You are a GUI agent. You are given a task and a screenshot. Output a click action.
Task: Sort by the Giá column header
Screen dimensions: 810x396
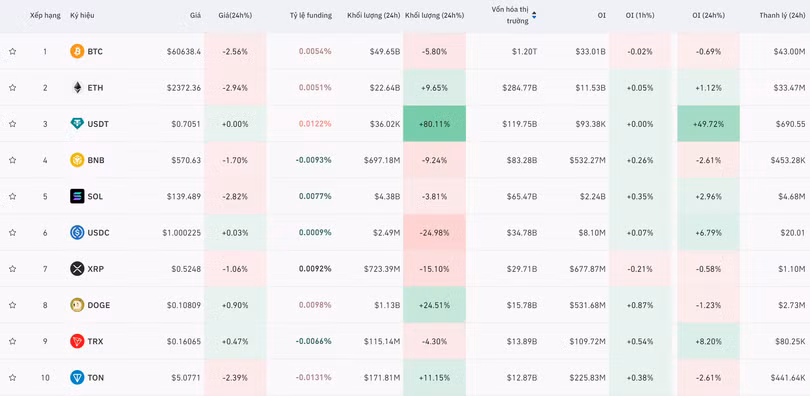[195, 15]
